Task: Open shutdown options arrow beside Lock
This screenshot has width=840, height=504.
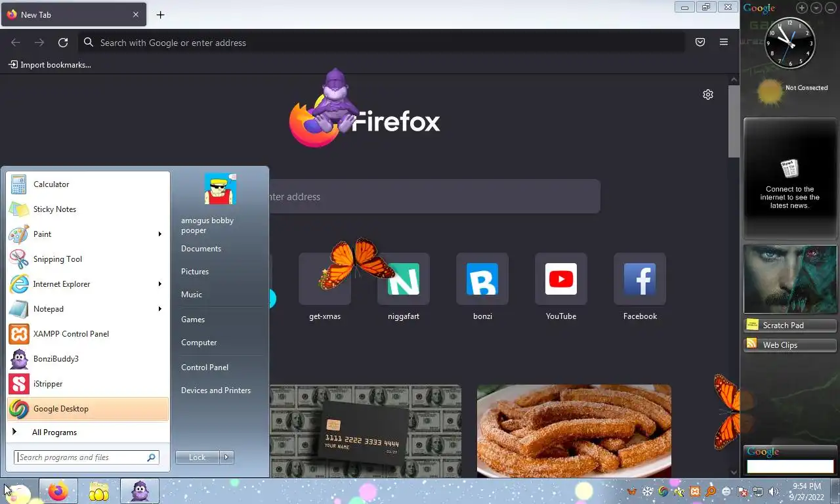Action: [227, 457]
